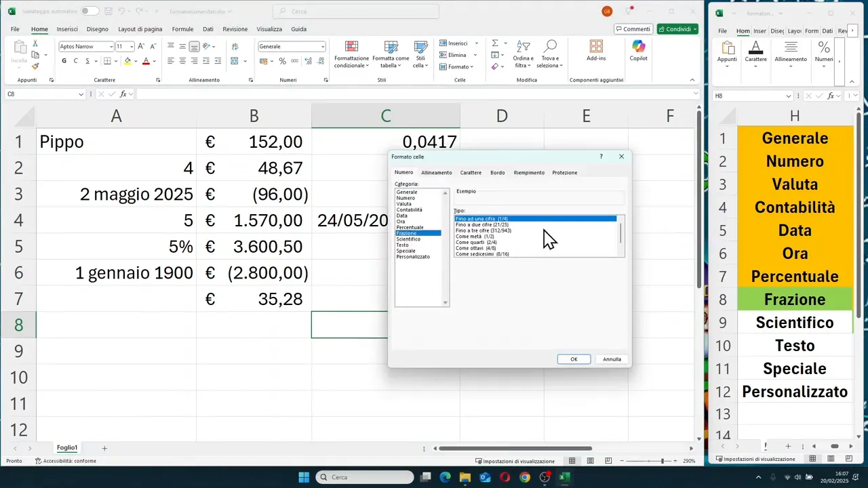868x488 pixels.
Task: Click the Condividi button
Action: pos(677,29)
